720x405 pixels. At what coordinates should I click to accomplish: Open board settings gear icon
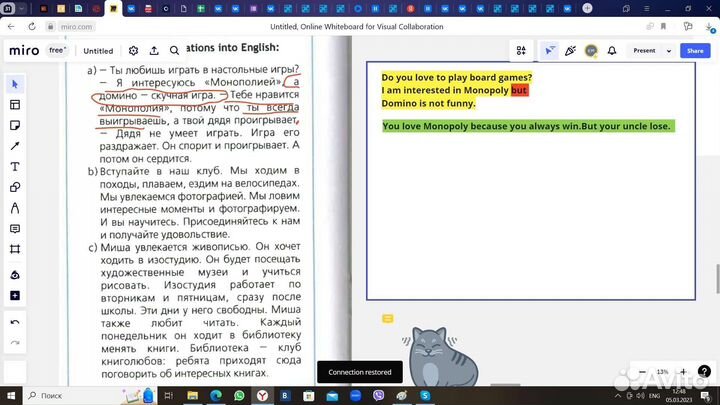[133, 51]
